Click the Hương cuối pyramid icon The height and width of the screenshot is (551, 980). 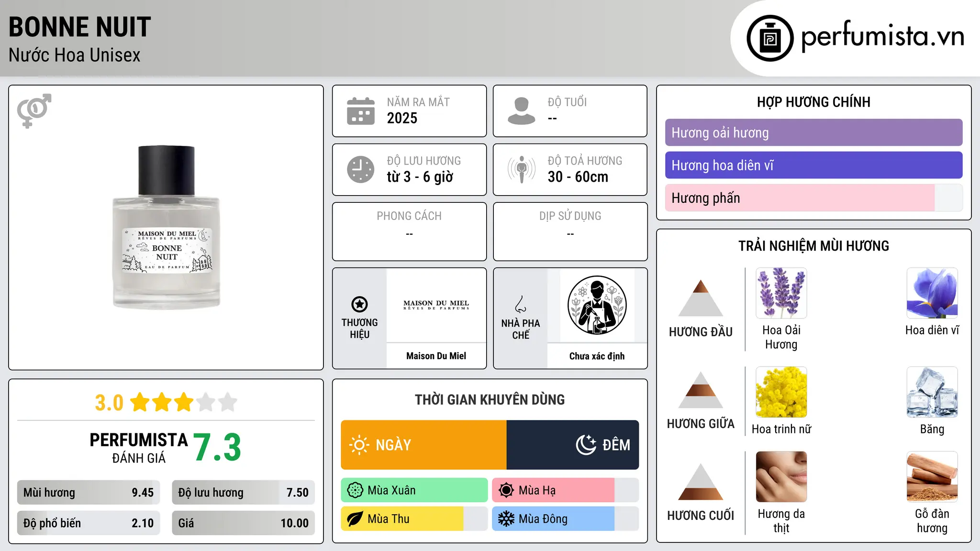tap(701, 482)
